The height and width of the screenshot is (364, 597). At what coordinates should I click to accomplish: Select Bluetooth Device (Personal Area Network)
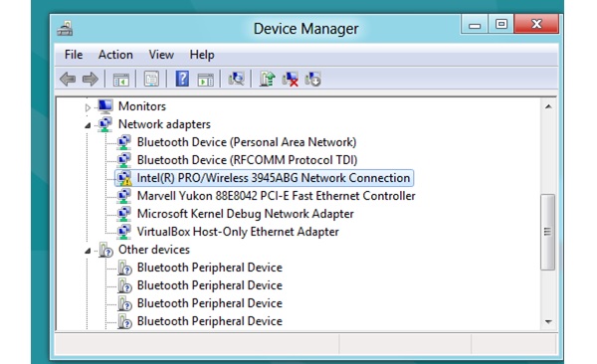[x=247, y=142]
